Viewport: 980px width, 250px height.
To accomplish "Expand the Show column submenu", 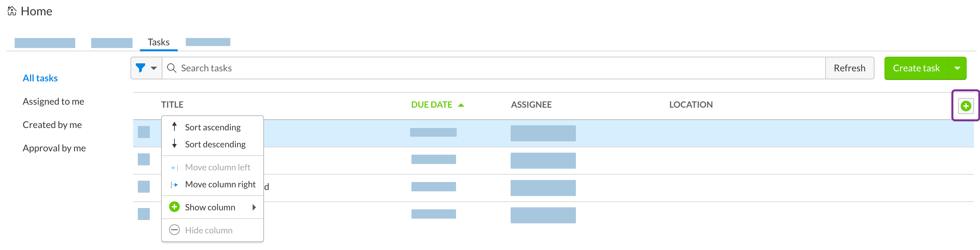I will point(254,207).
